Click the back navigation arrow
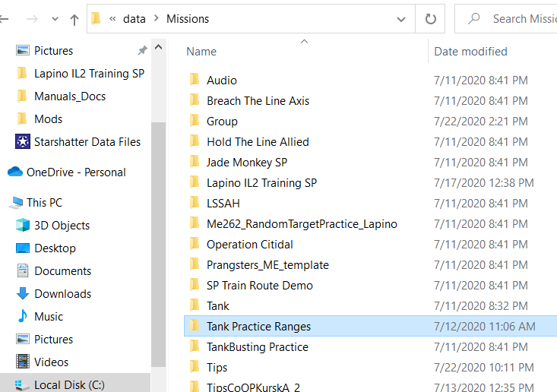This screenshot has height=392, width=557. click(x=4, y=19)
